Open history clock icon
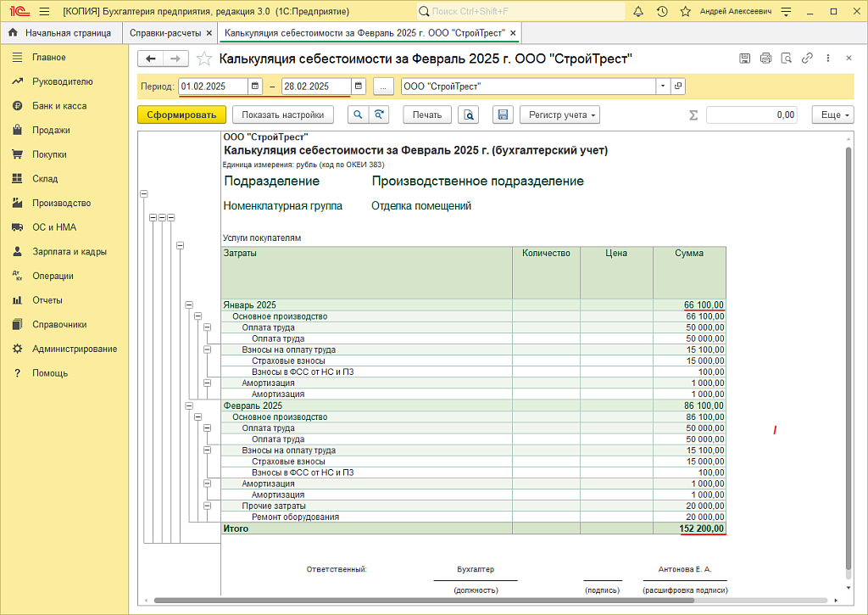This screenshot has width=868, height=615. 662,11
